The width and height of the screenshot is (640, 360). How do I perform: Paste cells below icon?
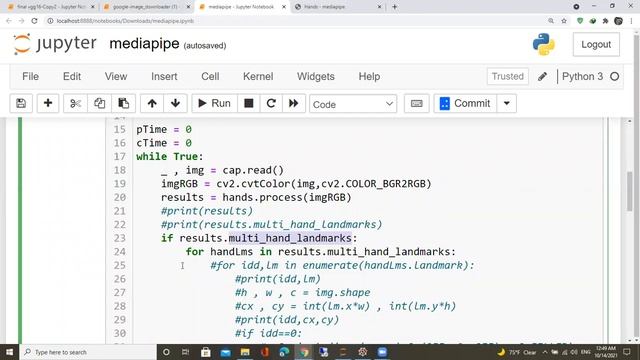[x=123, y=104]
